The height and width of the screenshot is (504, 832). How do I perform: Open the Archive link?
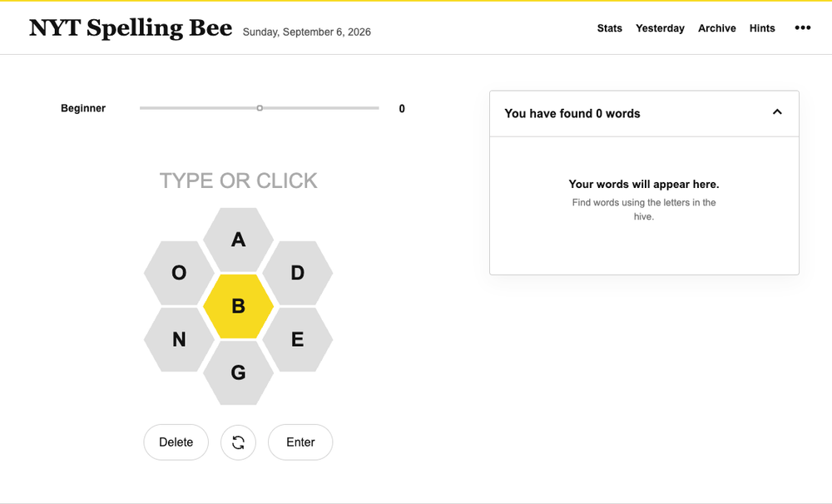click(717, 28)
